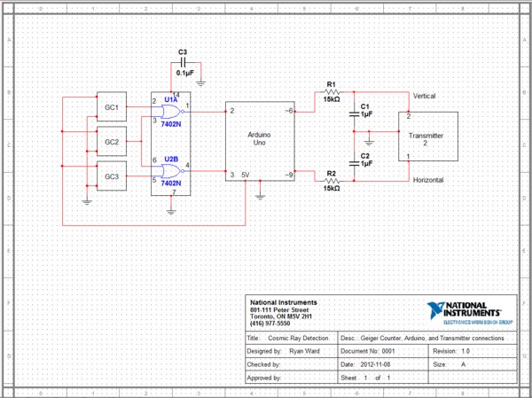Viewport: 532px width, 398px height.
Task: Select the ground symbol near C3
Action: [201, 83]
